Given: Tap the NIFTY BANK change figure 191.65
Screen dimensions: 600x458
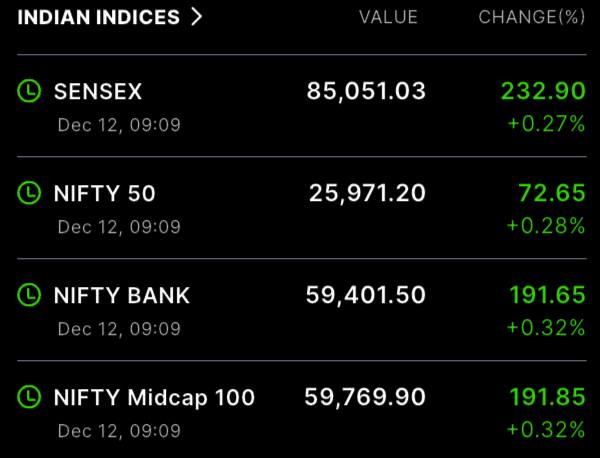Looking at the screenshot, I should coord(548,295).
